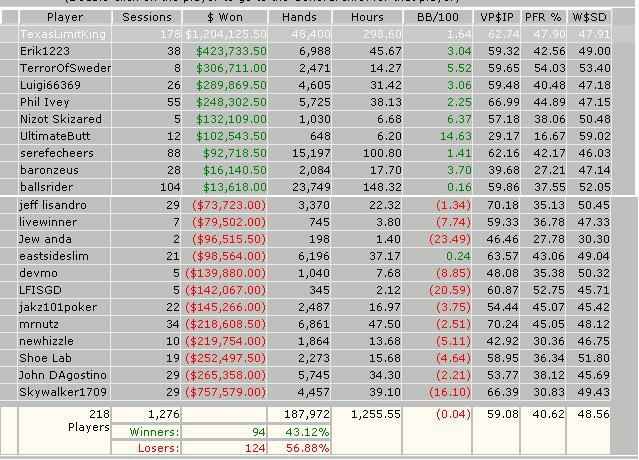639x460 pixels.
Task: Sort by the $ Won column header
Action: click(x=225, y=17)
